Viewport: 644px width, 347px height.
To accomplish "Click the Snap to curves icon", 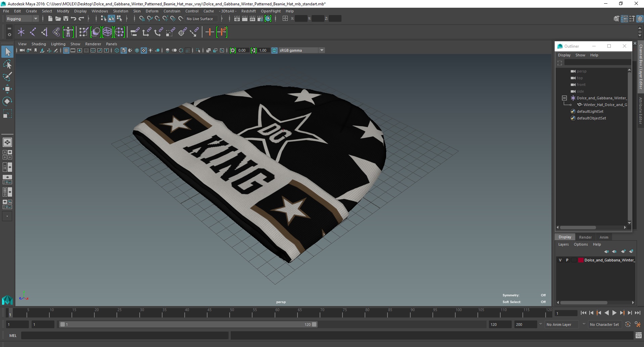I will point(150,19).
